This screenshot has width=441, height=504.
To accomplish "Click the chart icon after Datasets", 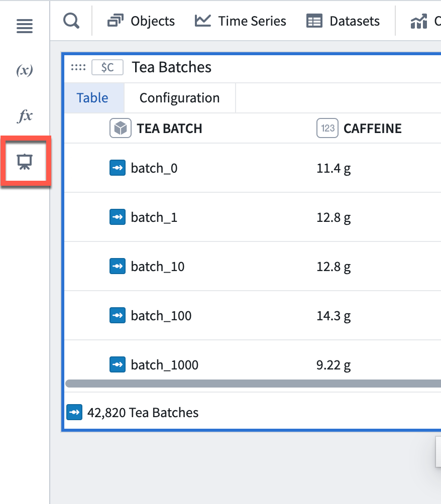I will click(x=419, y=21).
